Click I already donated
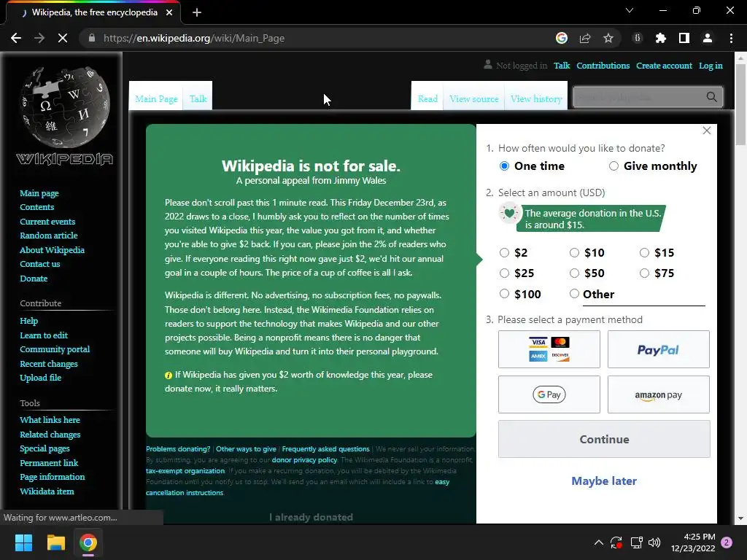The image size is (747, 560). [311, 517]
